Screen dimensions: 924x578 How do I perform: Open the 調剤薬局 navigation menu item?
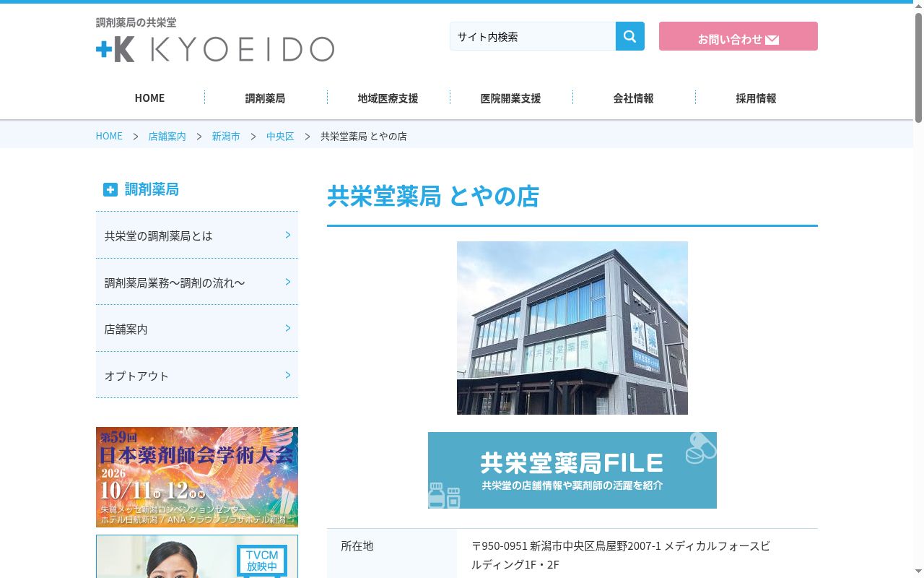point(265,98)
